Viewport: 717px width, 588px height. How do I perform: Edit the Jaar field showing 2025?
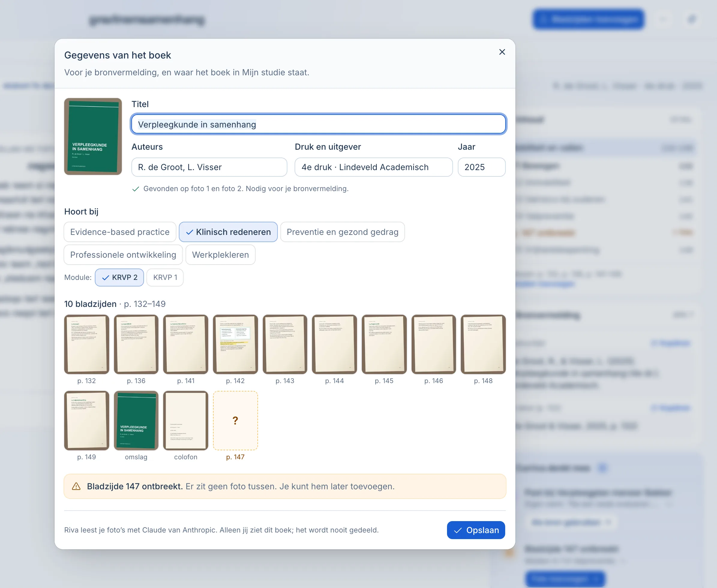point(481,167)
